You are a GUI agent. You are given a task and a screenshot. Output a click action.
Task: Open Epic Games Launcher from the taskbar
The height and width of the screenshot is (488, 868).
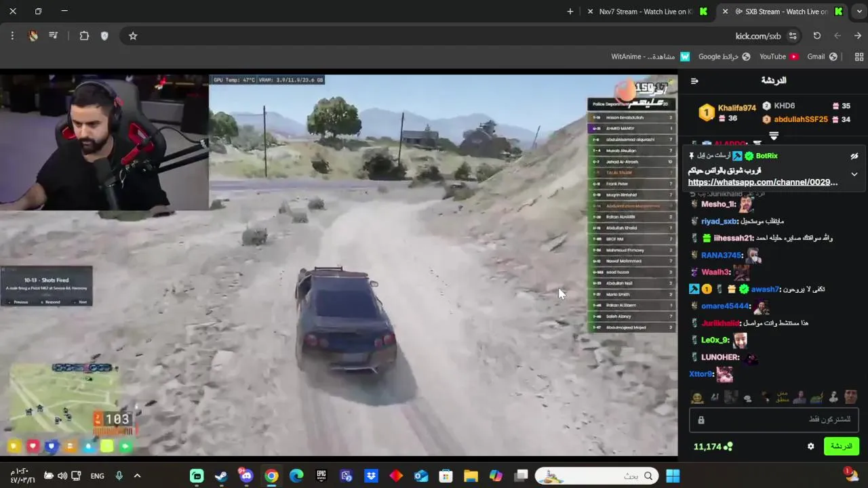pos(321,476)
